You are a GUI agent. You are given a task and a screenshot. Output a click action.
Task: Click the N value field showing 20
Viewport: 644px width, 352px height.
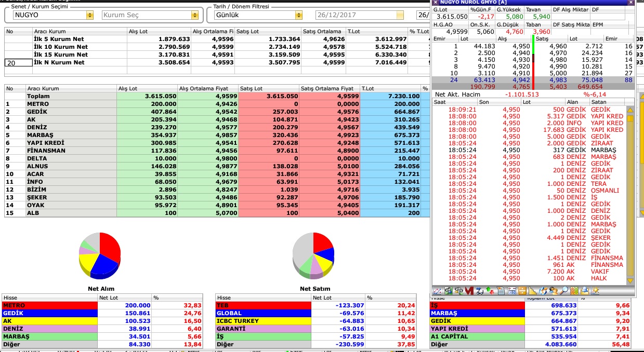(x=18, y=62)
